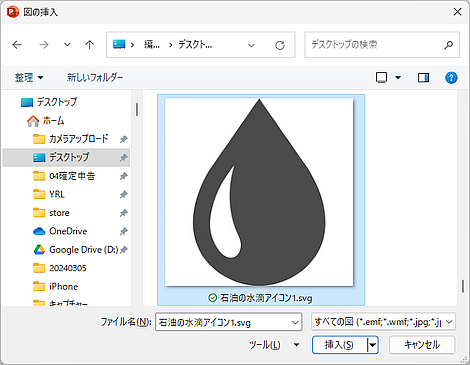Click the Google Drive logo icon
Image resolution: width=470 pixels, height=365 pixels.
tap(39, 250)
